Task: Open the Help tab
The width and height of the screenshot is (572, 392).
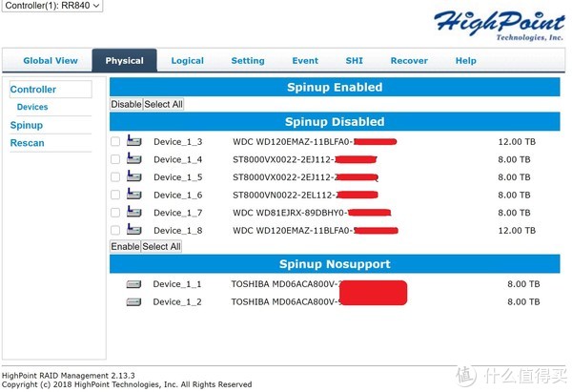Action: tap(466, 61)
